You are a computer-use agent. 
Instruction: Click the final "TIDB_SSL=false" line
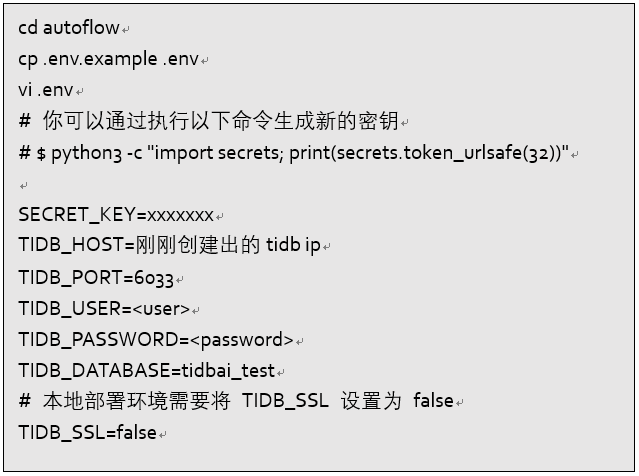tap(87, 433)
